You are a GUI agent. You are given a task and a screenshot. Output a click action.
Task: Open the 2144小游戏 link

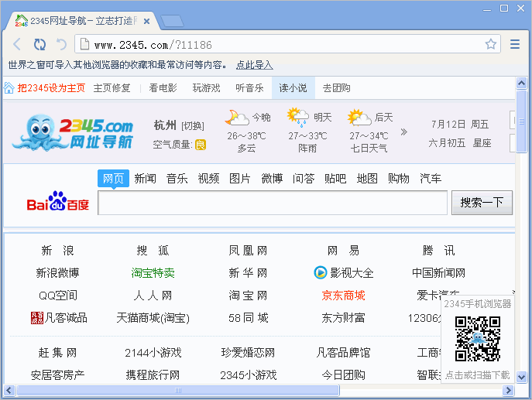coord(153,353)
